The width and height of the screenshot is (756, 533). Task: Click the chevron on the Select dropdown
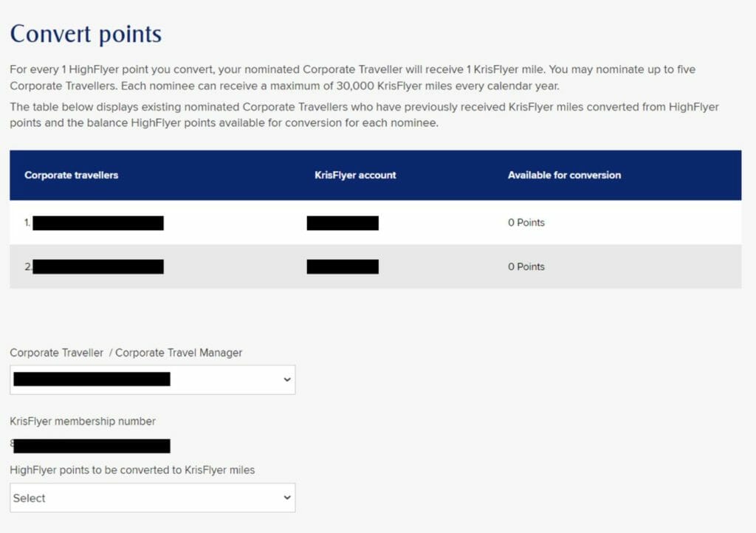[x=287, y=498]
